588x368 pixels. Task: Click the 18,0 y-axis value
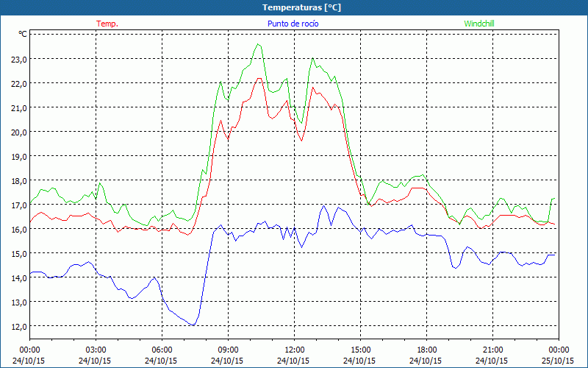[20, 181]
